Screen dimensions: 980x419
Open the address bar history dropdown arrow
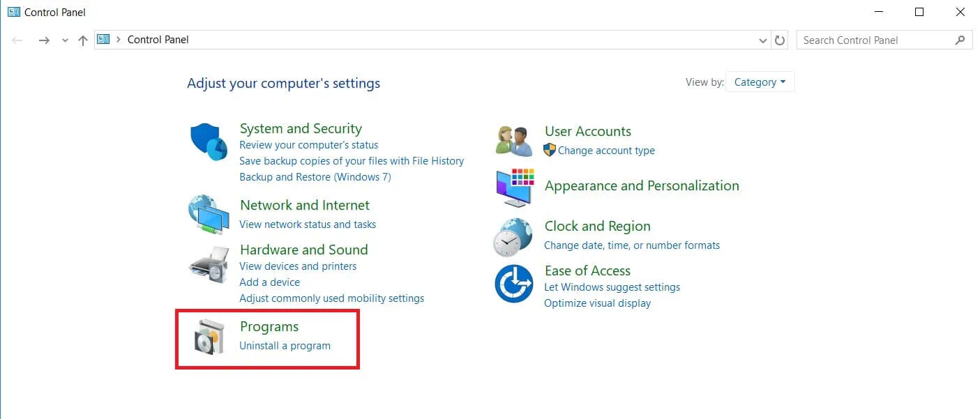[762, 40]
